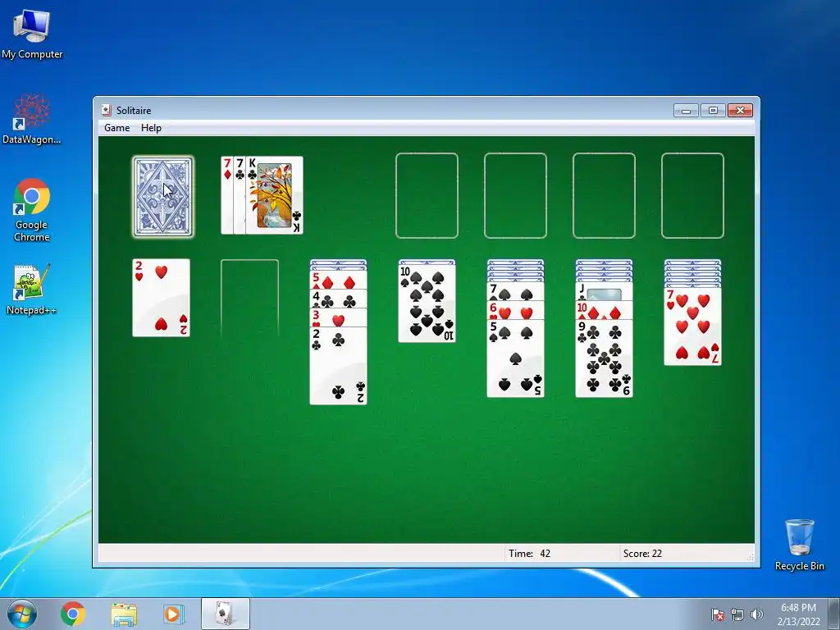Open My Computer desktop icon
Image resolution: width=840 pixels, height=630 pixels.
[32, 34]
